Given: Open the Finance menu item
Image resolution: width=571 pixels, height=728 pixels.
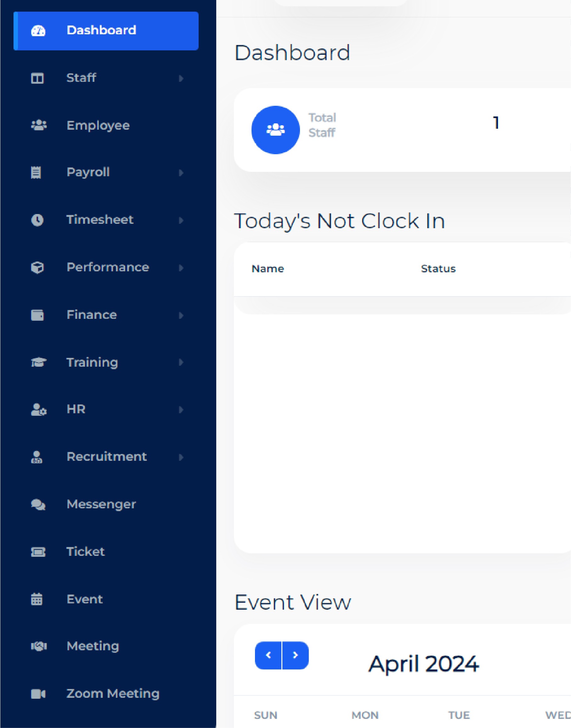Looking at the screenshot, I should coord(92,314).
